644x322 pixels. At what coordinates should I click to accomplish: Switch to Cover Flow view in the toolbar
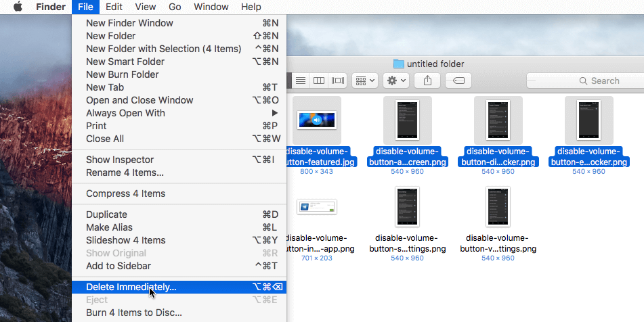[338, 80]
